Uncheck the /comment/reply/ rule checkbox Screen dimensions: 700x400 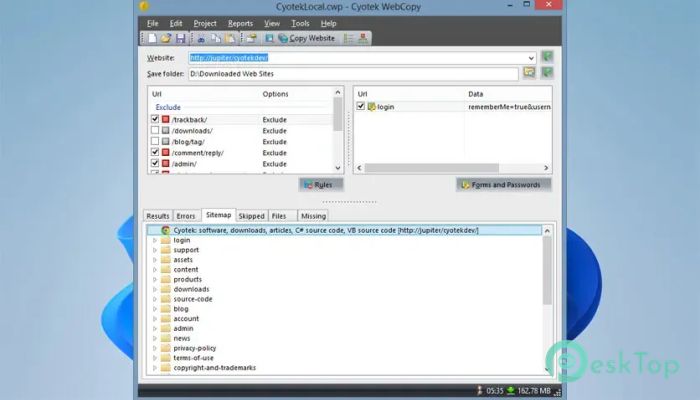[x=155, y=152]
